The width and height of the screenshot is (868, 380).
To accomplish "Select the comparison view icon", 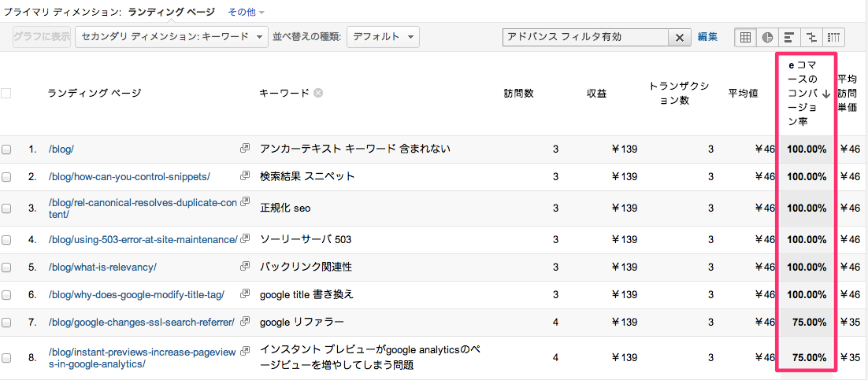I will [x=811, y=37].
